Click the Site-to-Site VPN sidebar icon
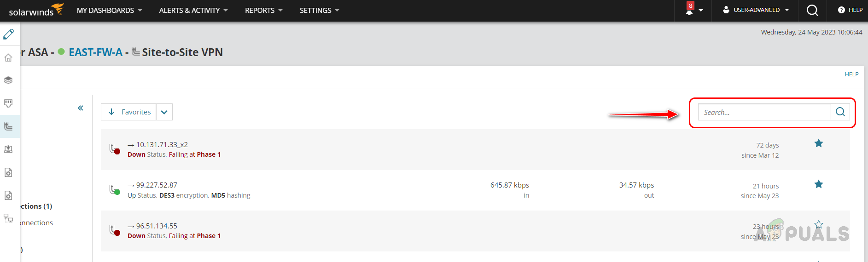 click(8, 126)
